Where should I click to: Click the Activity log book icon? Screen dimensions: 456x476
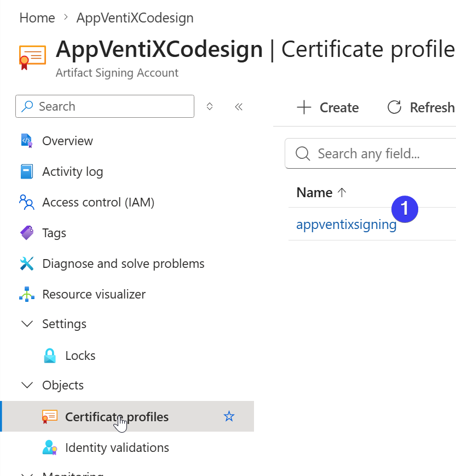[27, 171]
